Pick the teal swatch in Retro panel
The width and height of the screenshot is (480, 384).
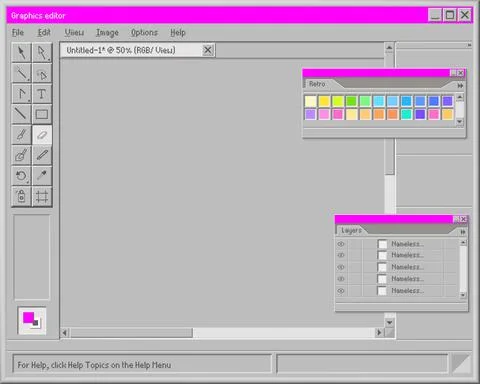coord(406,114)
